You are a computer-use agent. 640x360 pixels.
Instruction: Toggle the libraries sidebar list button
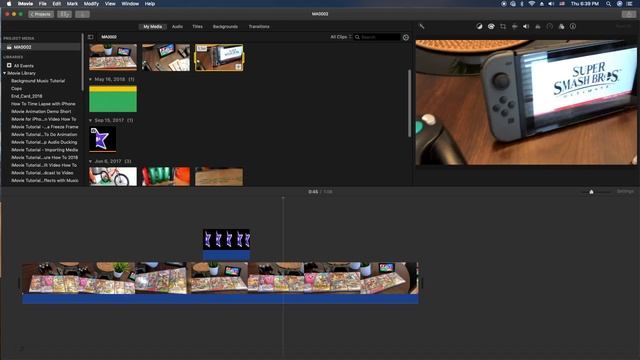91,37
